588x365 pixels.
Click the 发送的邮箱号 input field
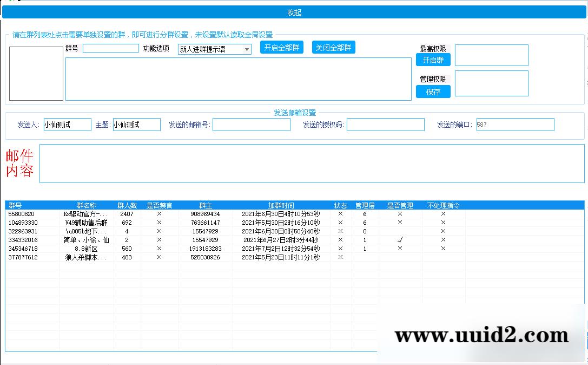click(x=251, y=124)
